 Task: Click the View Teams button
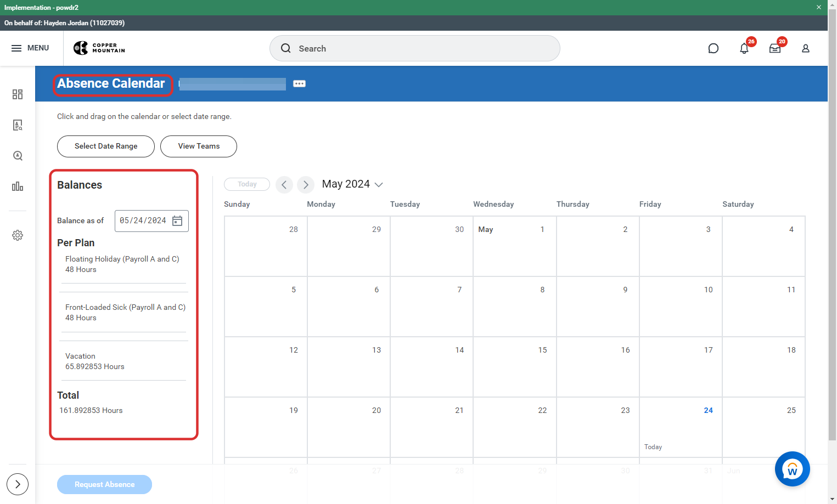point(199,146)
